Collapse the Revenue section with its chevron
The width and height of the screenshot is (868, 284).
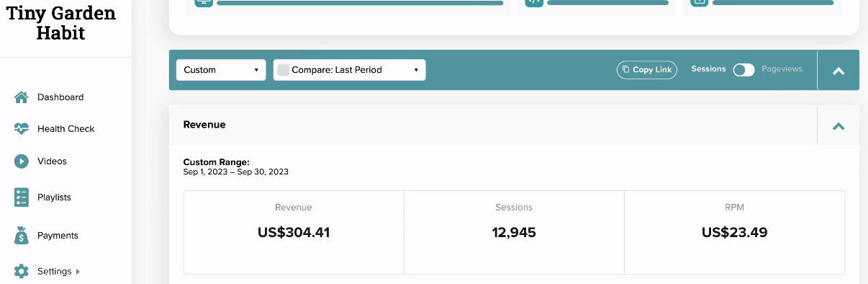click(838, 126)
